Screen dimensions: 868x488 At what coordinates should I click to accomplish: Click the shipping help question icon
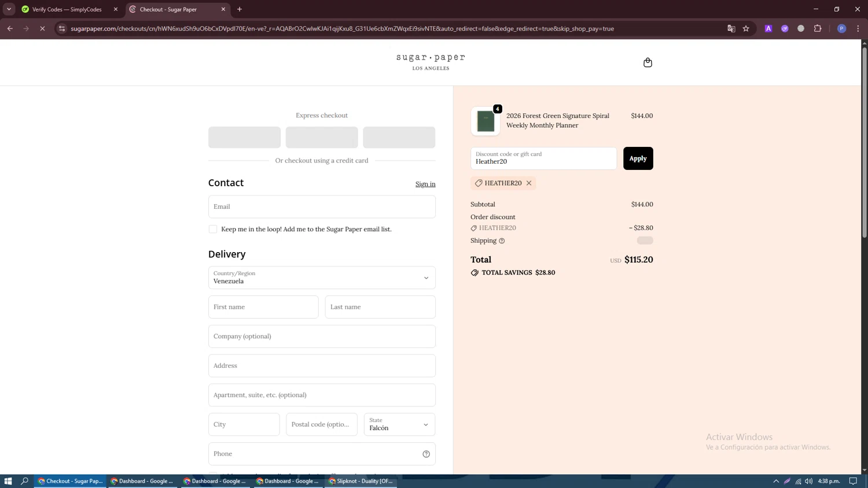pyautogui.click(x=502, y=241)
